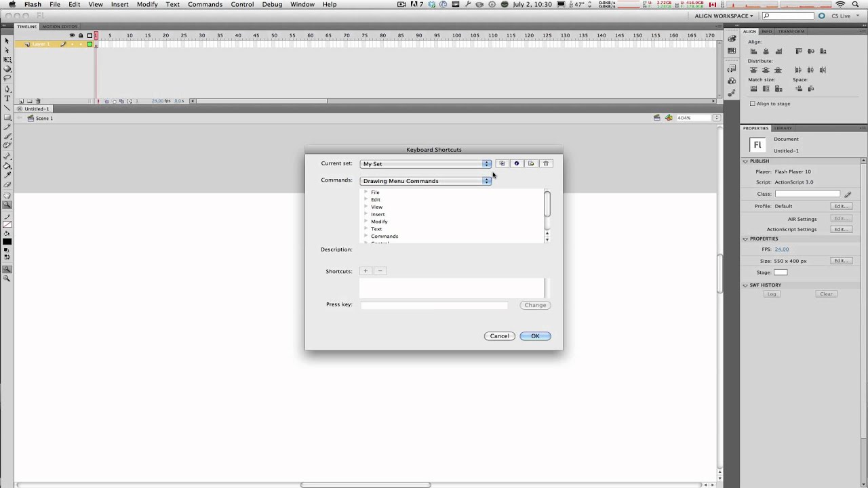
Task: Select the Rectangle tool
Action: pos(7,117)
